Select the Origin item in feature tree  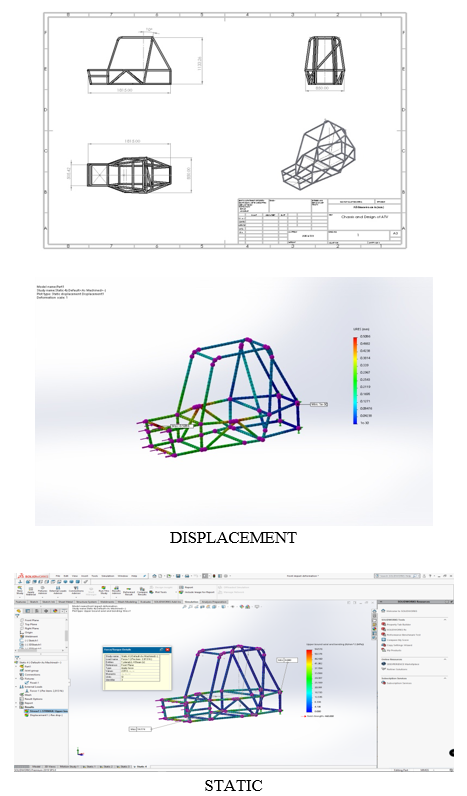click(x=28, y=633)
